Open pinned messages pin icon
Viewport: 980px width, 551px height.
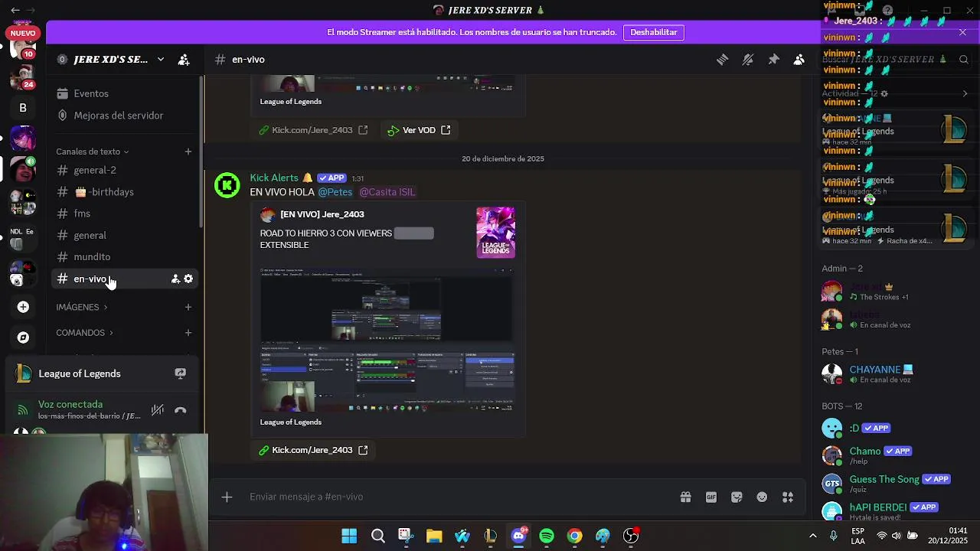(x=773, y=60)
